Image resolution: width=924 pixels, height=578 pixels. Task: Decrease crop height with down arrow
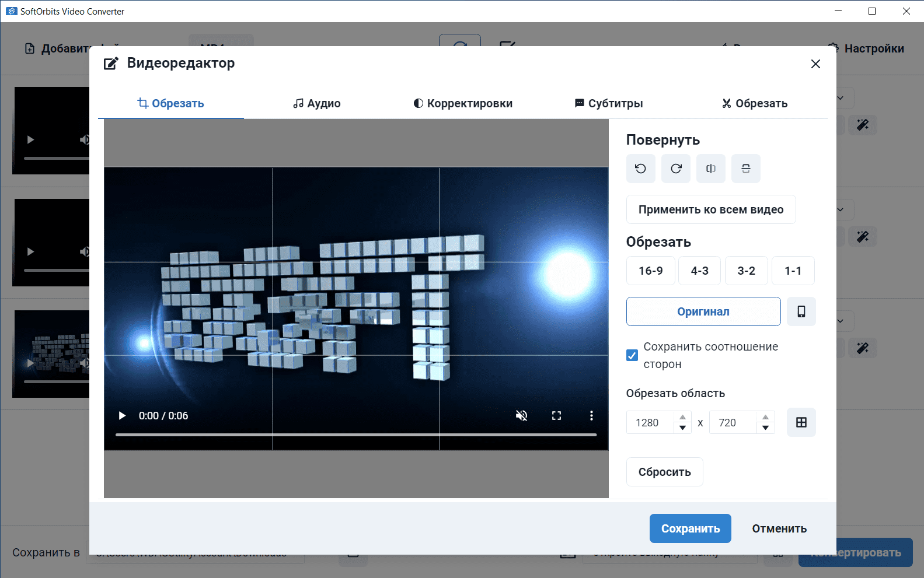[x=765, y=428]
